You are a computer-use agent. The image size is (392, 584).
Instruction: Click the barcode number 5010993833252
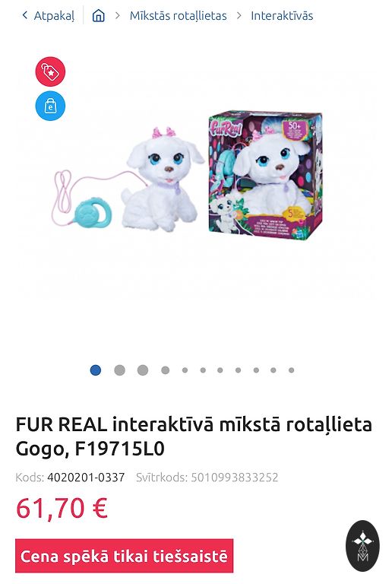[x=235, y=478]
